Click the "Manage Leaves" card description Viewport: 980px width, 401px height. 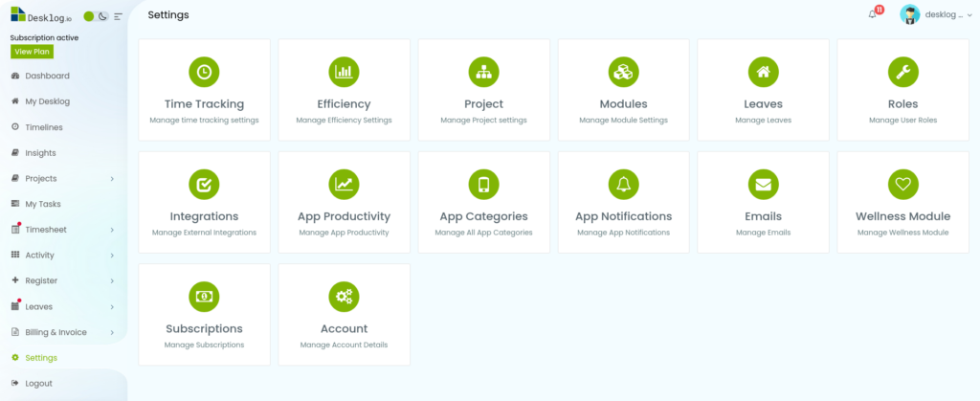[x=763, y=120]
